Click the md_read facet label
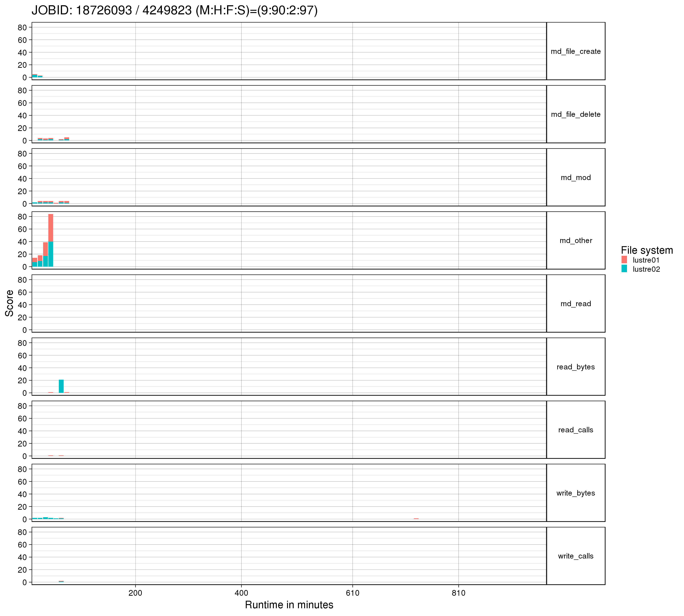Screen dimensions: 684x616 [575, 304]
